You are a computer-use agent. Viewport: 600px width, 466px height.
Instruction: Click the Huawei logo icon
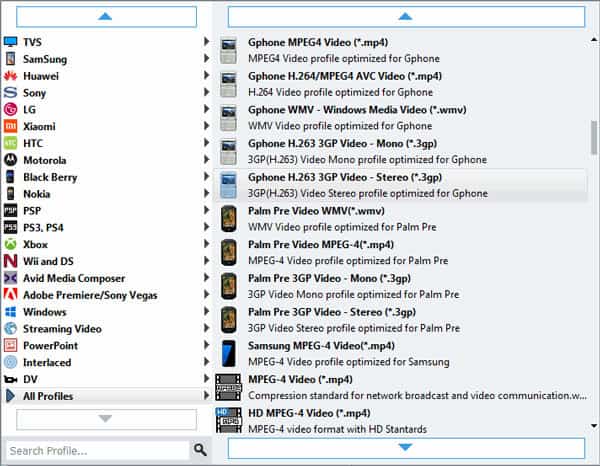click(10, 76)
